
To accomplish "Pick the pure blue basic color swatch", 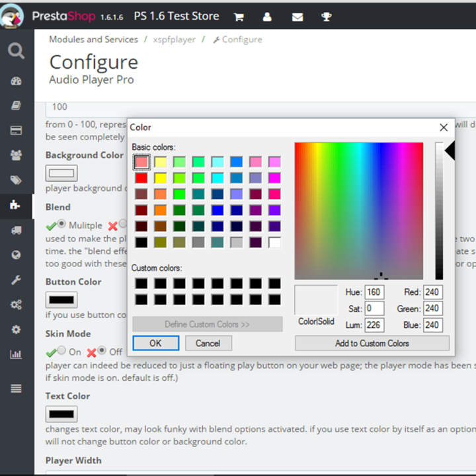I will click(x=218, y=210).
